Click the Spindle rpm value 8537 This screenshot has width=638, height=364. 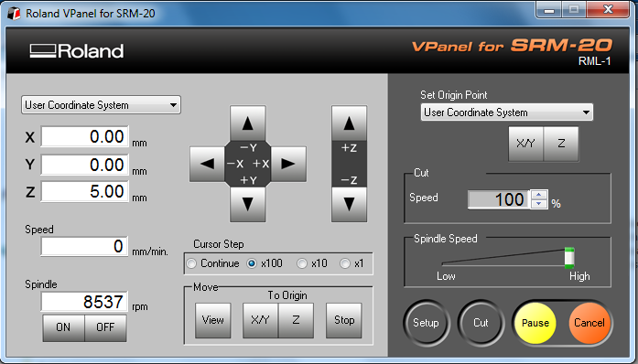point(84,302)
